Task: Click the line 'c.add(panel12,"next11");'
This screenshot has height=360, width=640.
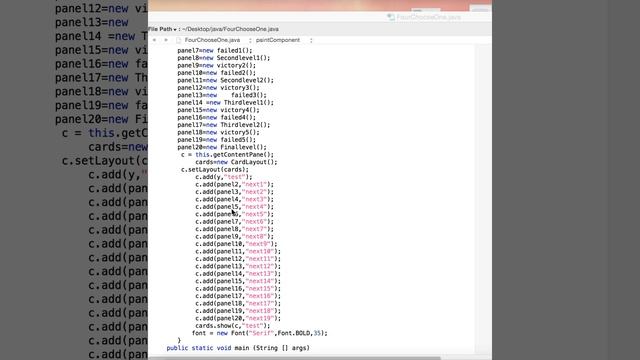Action: 238,259
